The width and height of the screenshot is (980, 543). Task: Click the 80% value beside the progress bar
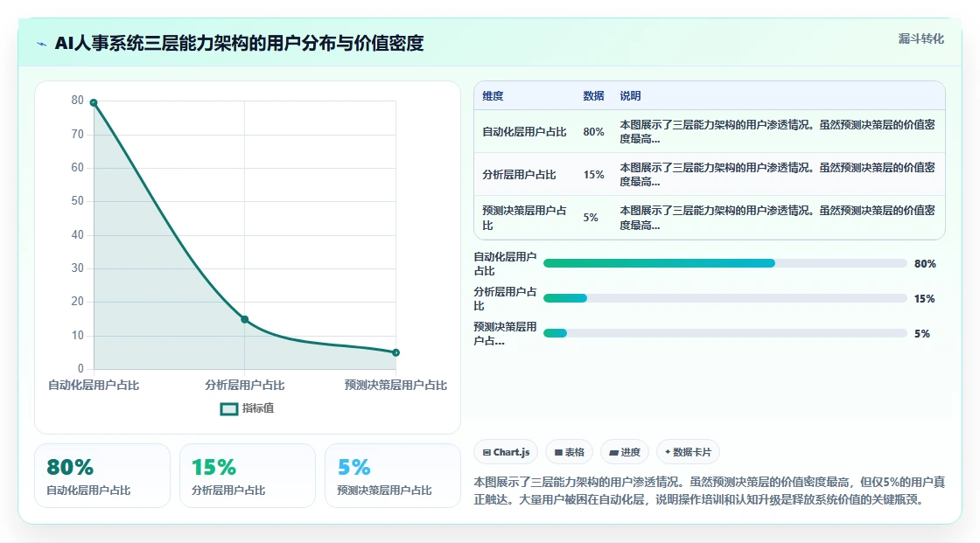925,264
